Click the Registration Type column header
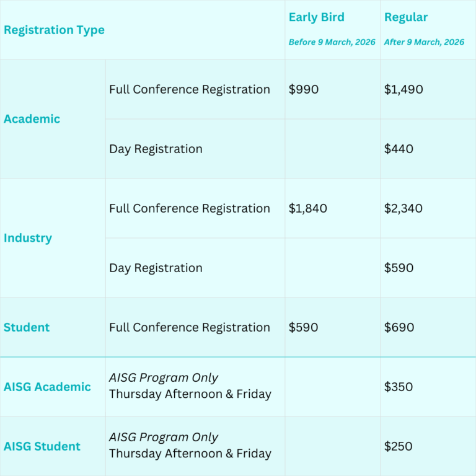Image resolution: width=476 pixels, height=476 pixels. (54, 30)
